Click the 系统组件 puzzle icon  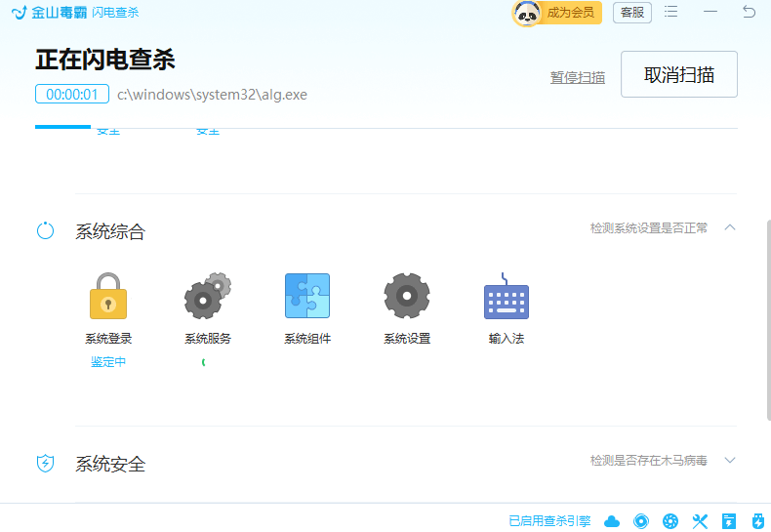click(307, 296)
